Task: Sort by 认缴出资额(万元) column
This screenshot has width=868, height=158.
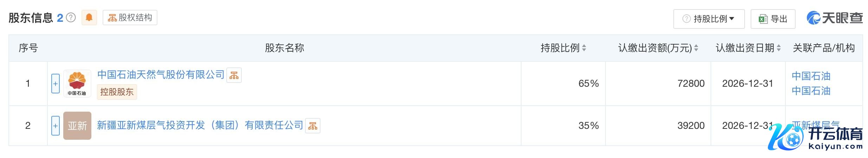Action: click(696, 48)
